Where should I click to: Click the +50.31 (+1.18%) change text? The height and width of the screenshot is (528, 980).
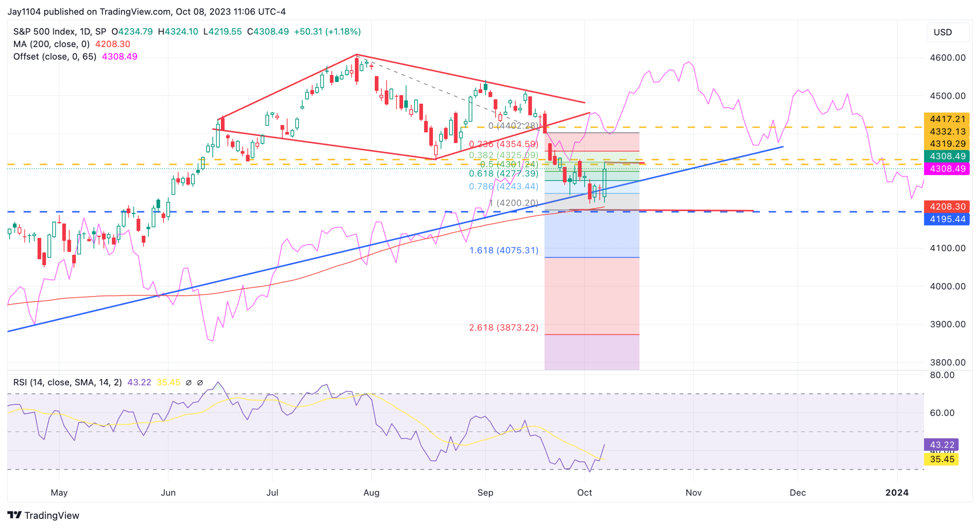327,31
